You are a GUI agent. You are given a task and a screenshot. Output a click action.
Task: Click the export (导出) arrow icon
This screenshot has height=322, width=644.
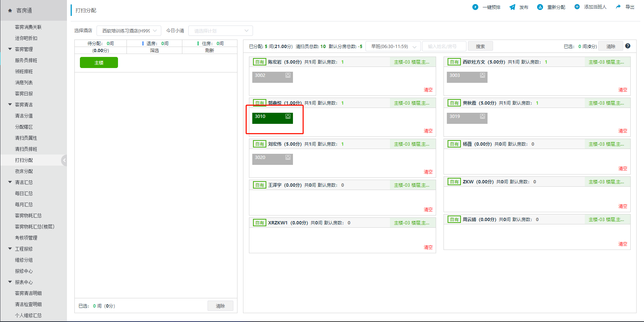(618, 7)
